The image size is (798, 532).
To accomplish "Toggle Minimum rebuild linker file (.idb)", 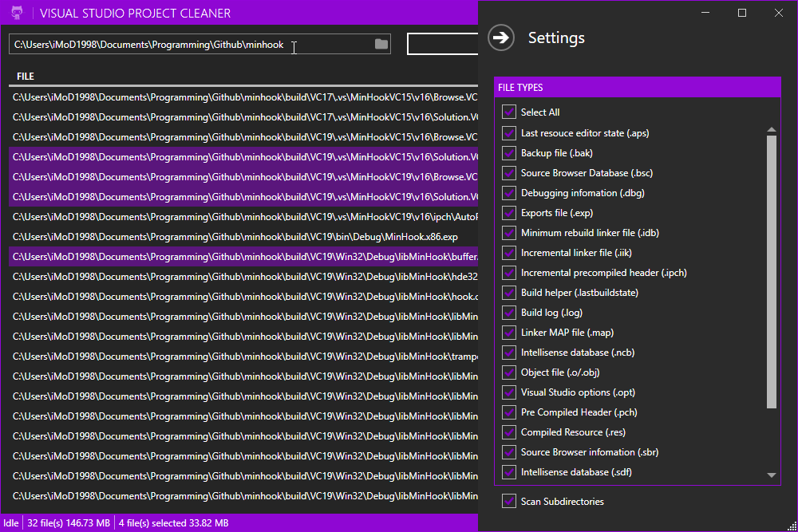I will pos(509,232).
